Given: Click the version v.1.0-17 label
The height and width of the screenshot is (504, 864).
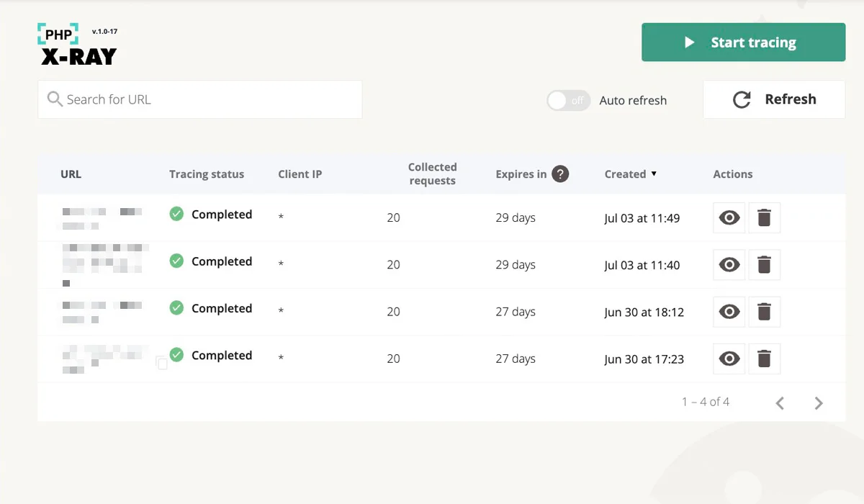Looking at the screenshot, I should point(104,32).
